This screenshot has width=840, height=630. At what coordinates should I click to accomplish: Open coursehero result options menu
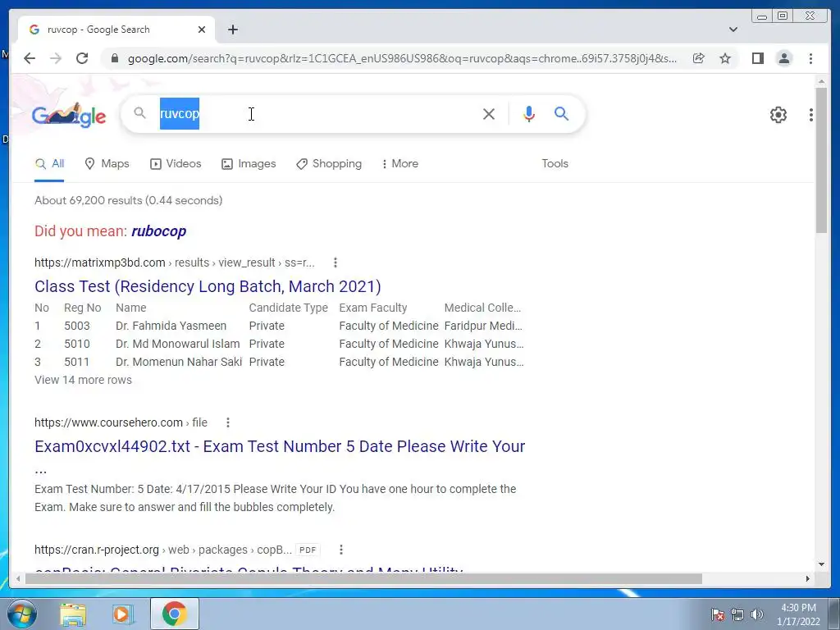[x=228, y=422]
